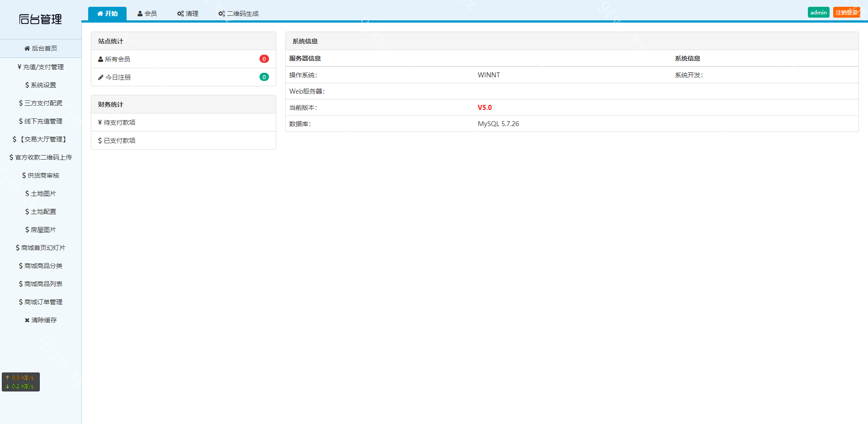Click the pencil icon beside 今日注册

[101, 77]
